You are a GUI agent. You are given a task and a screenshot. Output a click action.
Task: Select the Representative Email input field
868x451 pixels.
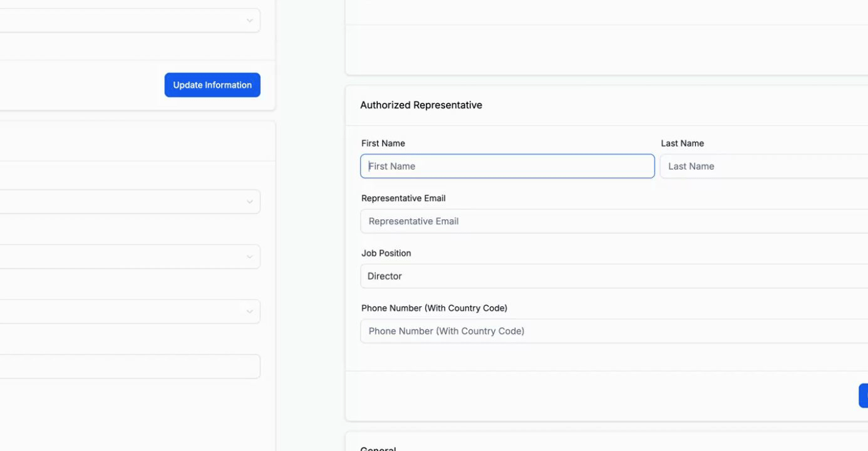(614, 221)
